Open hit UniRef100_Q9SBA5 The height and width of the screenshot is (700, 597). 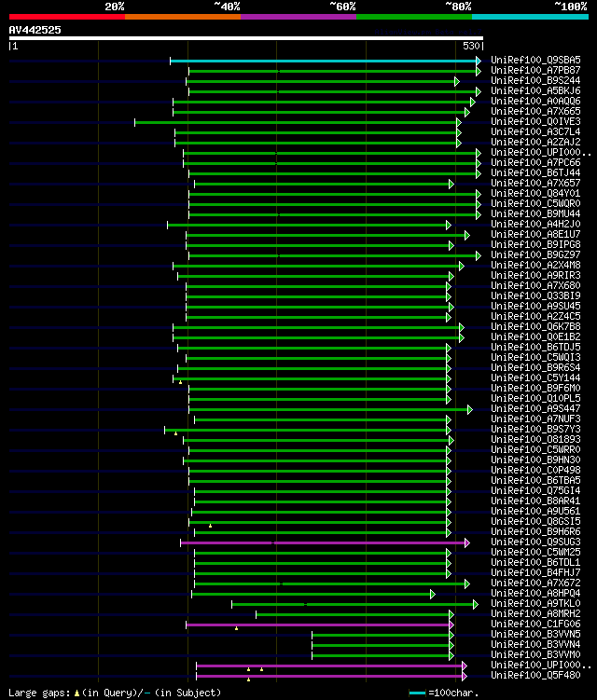[x=535, y=60]
